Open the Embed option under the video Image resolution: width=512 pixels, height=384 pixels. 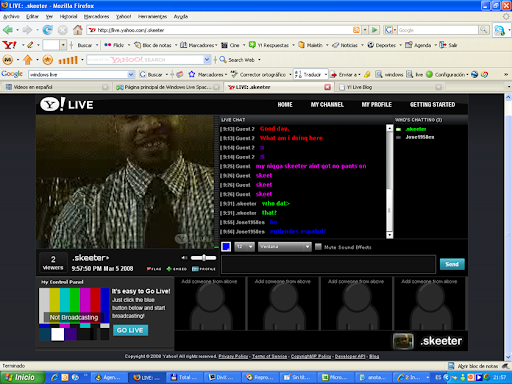coord(177,269)
